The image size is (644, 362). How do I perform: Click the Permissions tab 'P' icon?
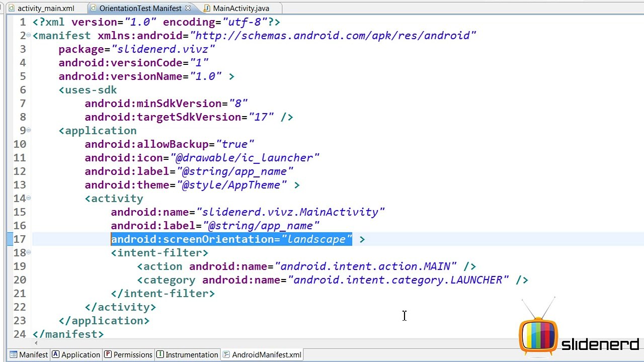108,354
